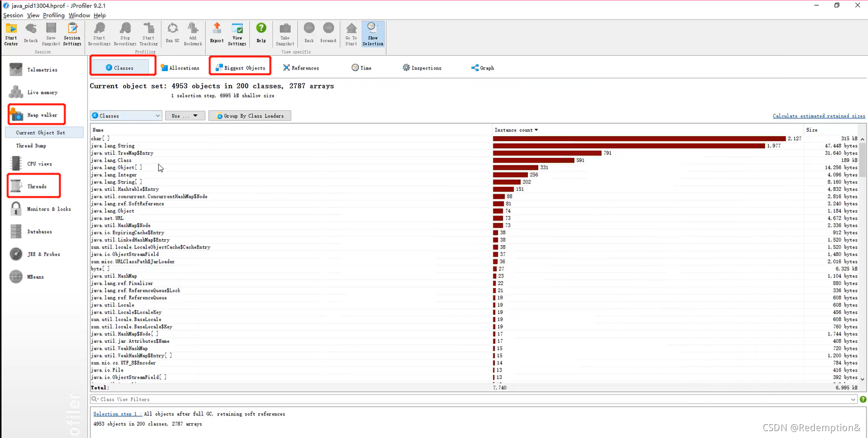The width and height of the screenshot is (868, 438).
Task: Click the Forward navigation icon
Action: (328, 34)
